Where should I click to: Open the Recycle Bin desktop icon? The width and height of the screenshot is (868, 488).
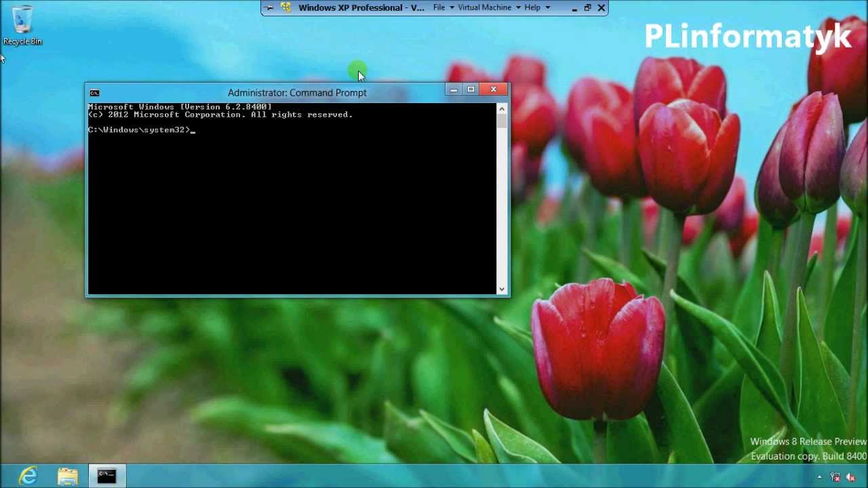pos(22,26)
